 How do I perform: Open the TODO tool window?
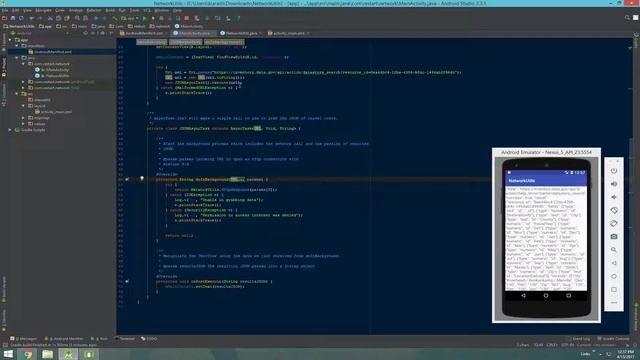pos(149,339)
